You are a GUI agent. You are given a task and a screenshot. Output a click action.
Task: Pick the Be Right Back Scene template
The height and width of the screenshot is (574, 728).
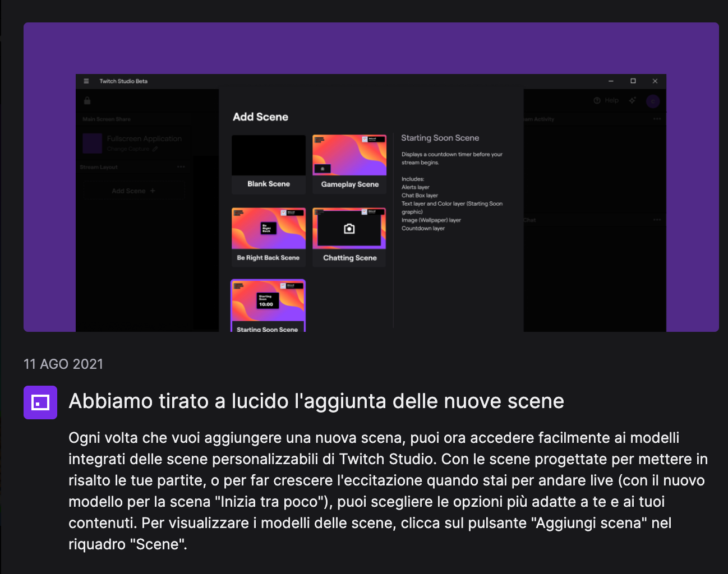coord(269,237)
